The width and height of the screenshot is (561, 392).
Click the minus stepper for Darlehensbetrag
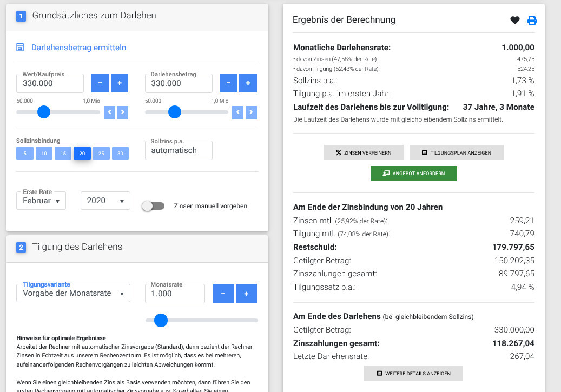pos(228,83)
